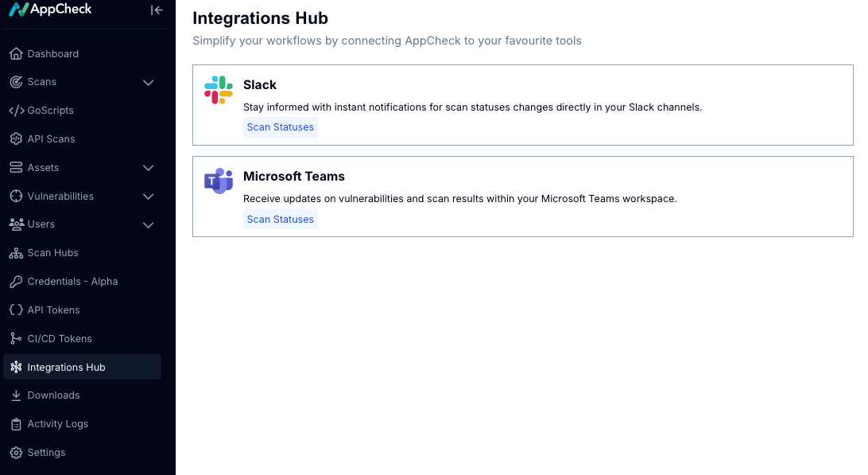Click the Slack logo in the integrations card
Image resolution: width=868 pixels, height=475 pixels.
tap(218, 90)
